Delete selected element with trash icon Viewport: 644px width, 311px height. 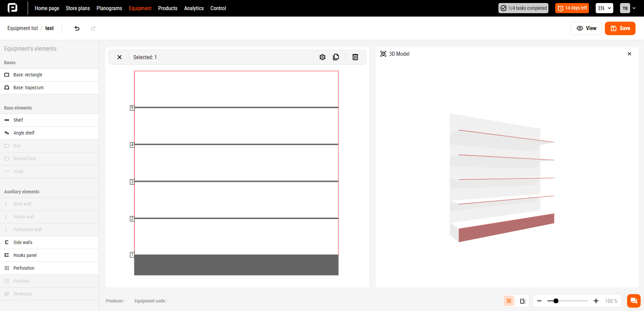pos(355,57)
